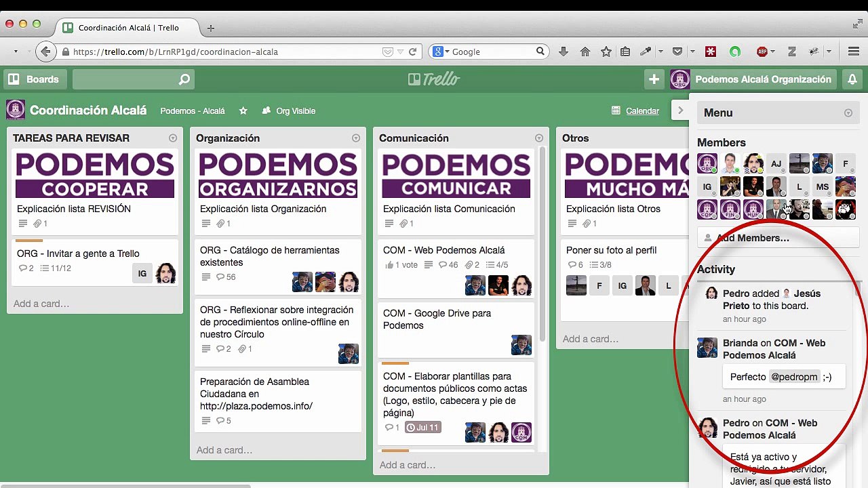Open the PODEMOS COOPERAR cover image

[x=95, y=175]
